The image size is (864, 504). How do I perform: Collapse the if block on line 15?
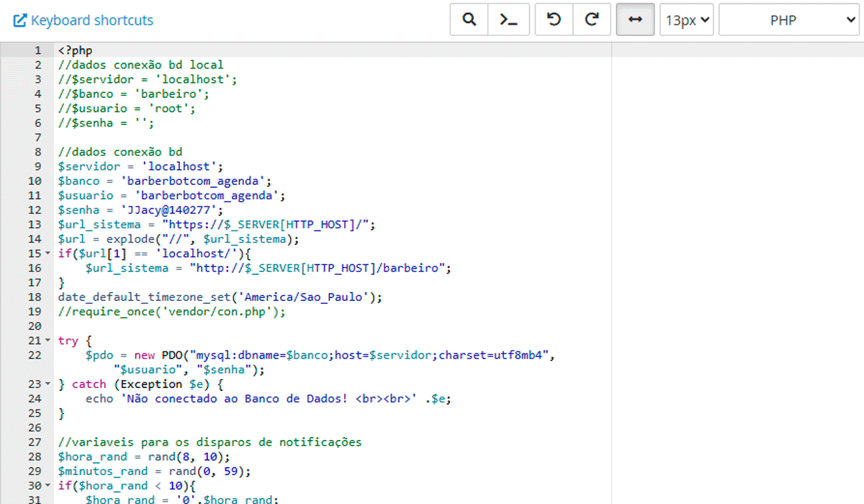pyautogui.click(x=48, y=253)
